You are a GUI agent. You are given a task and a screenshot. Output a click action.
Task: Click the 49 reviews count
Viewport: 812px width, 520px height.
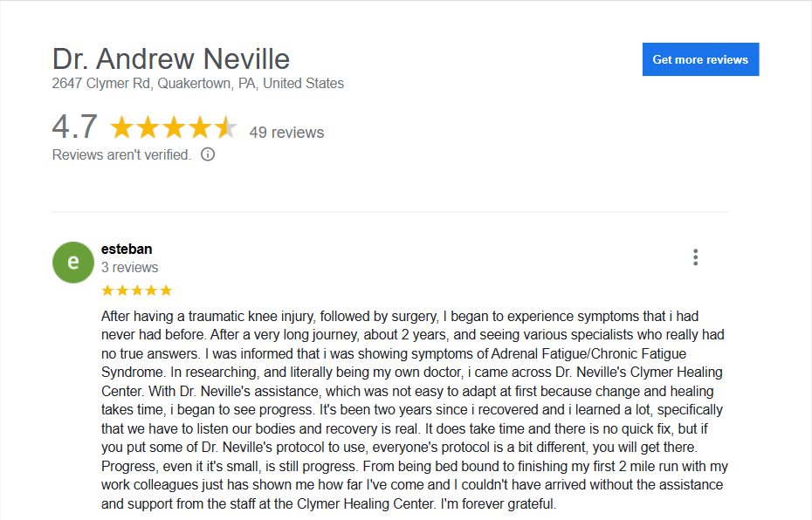click(286, 133)
